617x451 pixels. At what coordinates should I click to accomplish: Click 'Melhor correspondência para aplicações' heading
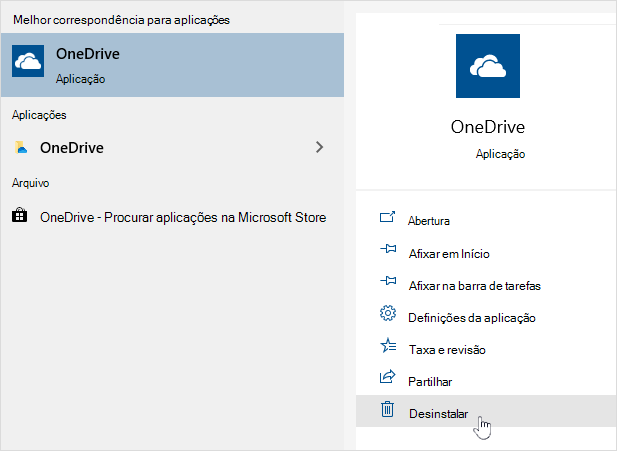[121, 20]
